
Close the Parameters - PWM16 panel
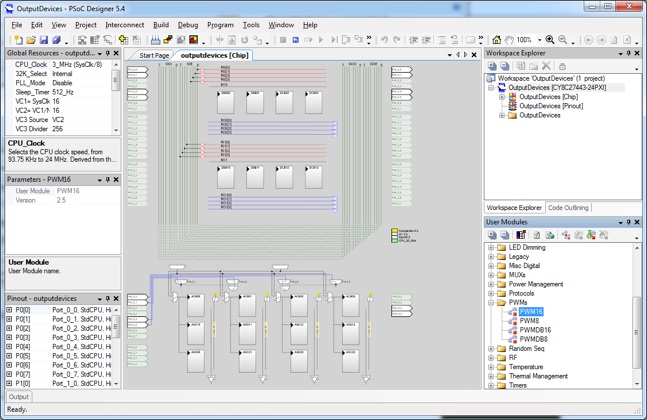(x=116, y=179)
